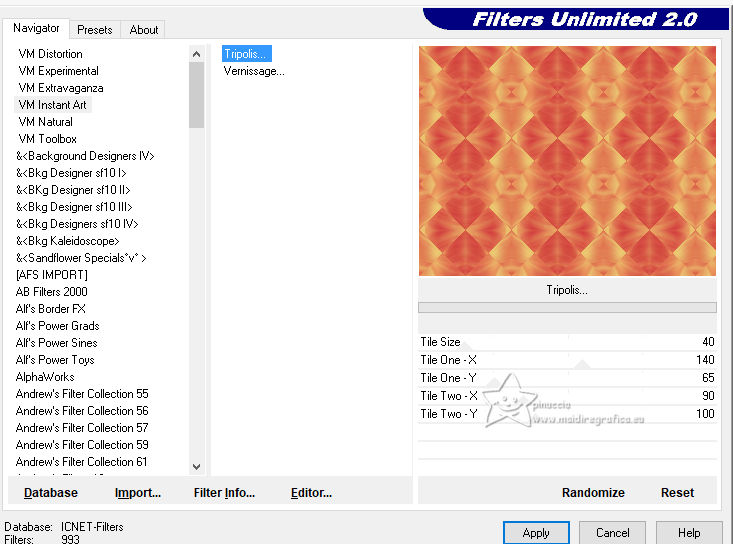Select &<Bkg Kaleidoscope> category
Viewport: 733px width, 544px height.
coord(68,241)
